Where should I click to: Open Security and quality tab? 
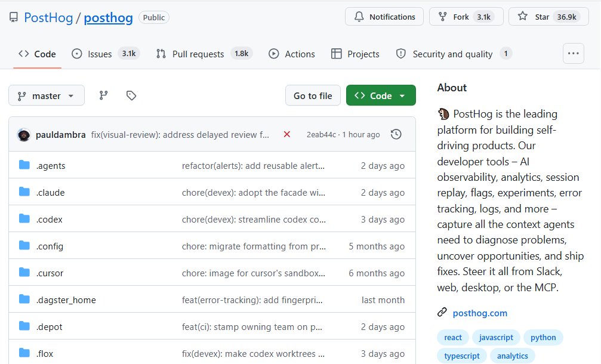click(454, 54)
